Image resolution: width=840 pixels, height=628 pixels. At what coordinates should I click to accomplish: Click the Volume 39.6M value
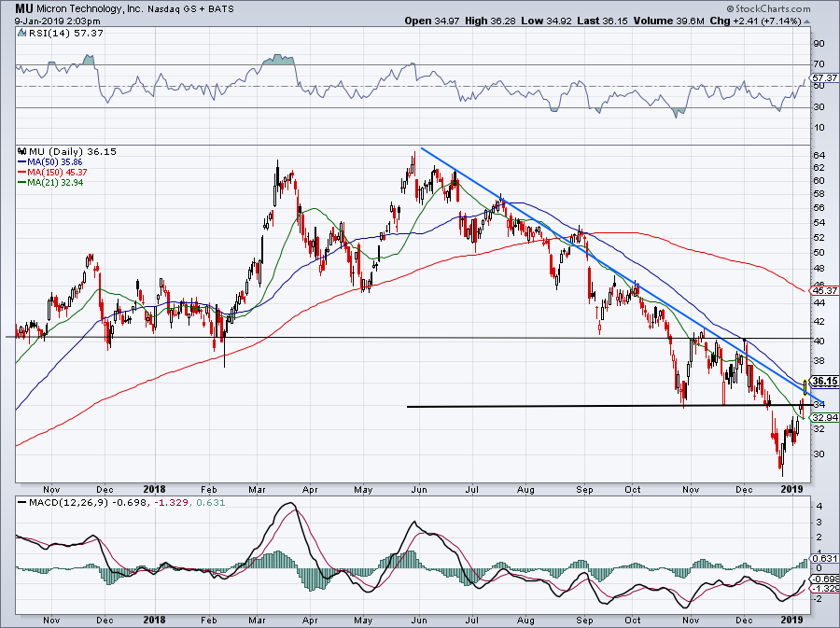click(x=669, y=21)
